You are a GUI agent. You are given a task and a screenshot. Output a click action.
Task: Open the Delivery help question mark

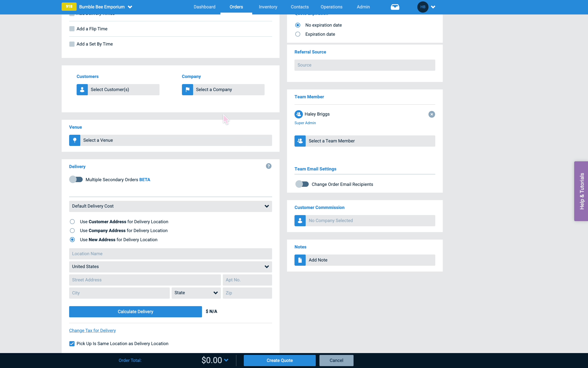pyautogui.click(x=269, y=166)
